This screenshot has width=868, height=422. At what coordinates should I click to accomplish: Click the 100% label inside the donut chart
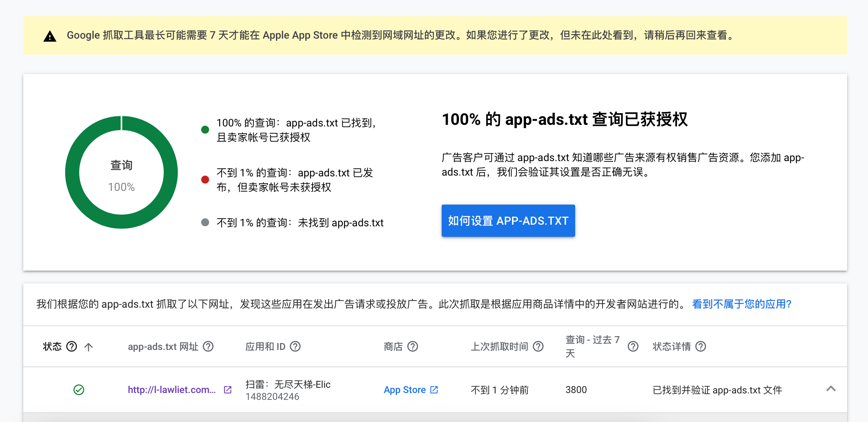121,187
